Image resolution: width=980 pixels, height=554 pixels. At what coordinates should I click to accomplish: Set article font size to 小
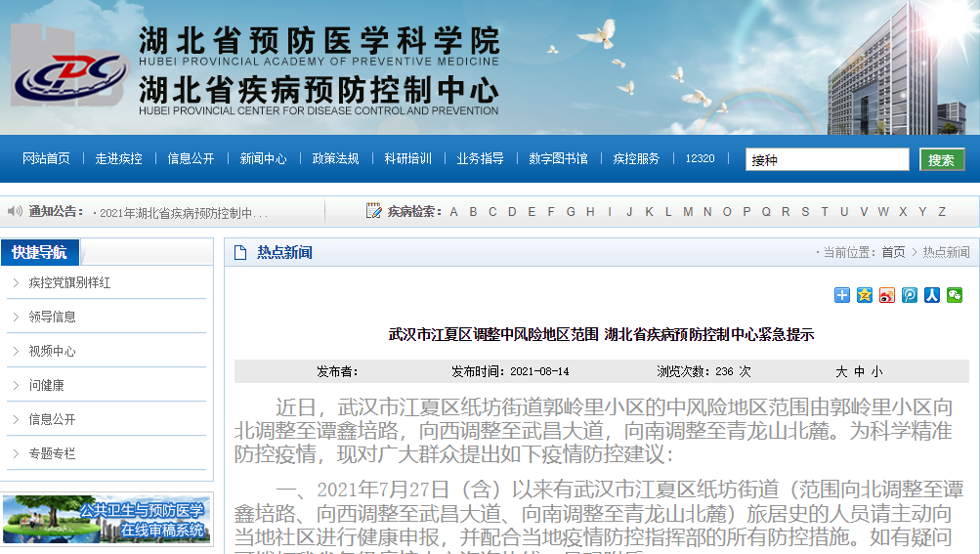(x=876, y=371)
